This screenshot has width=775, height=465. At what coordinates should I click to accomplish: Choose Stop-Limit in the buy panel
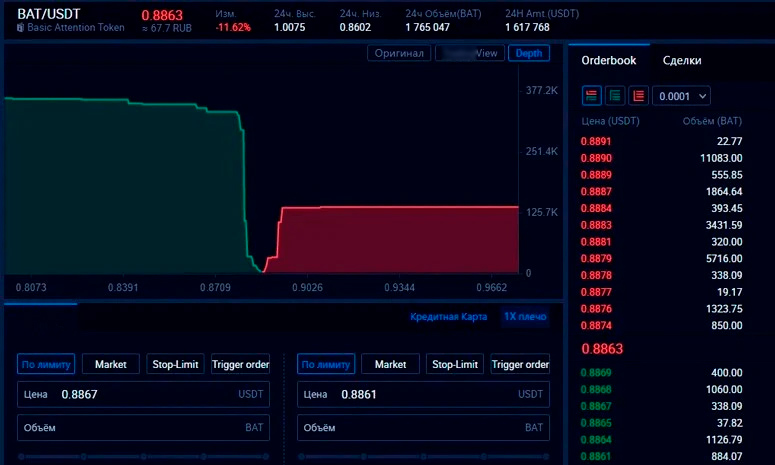pyautogui.click(x=175, y=364)
